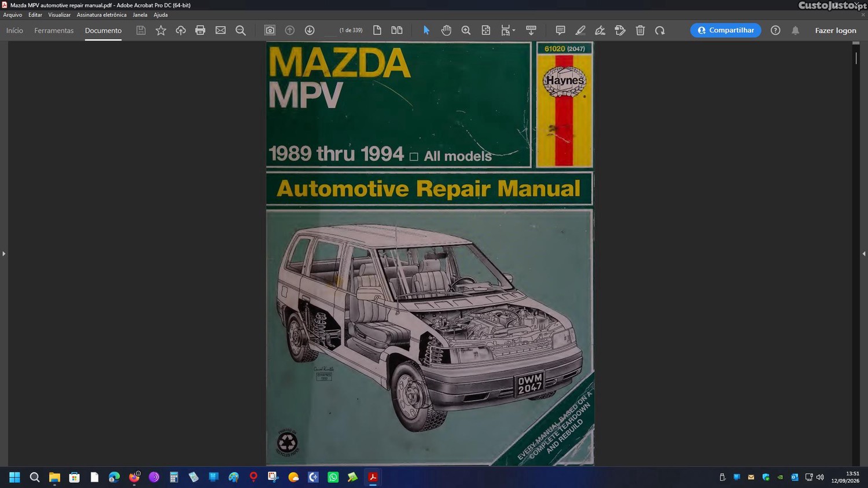Add a comment with the note icon
The image size is (868, 488).
pyautogui.click(x=560, y=30)
